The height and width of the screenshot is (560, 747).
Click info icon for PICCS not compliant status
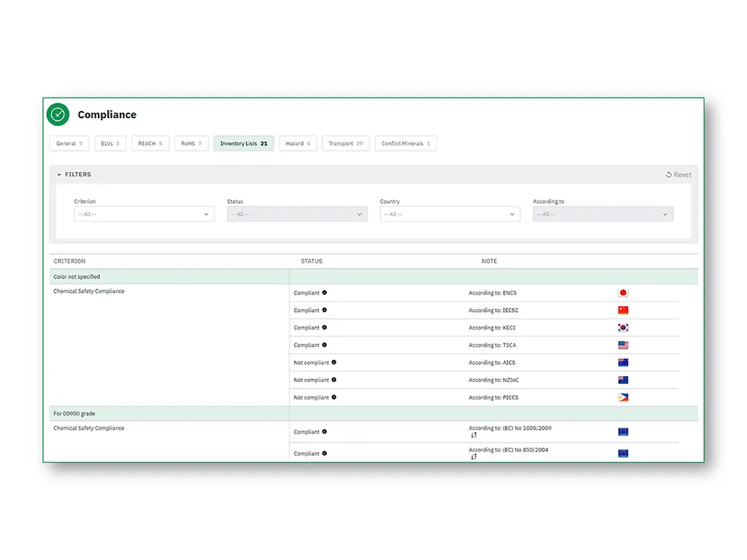(x=334, y=397)
